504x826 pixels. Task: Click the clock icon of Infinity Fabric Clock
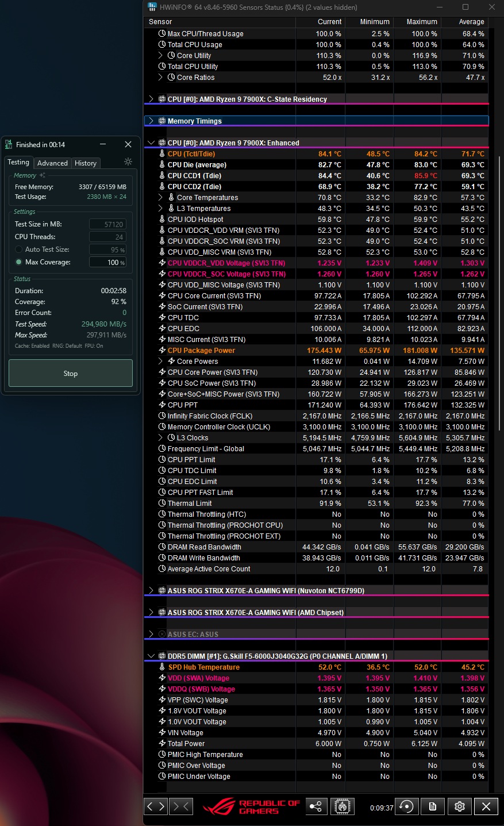(162, 416)
